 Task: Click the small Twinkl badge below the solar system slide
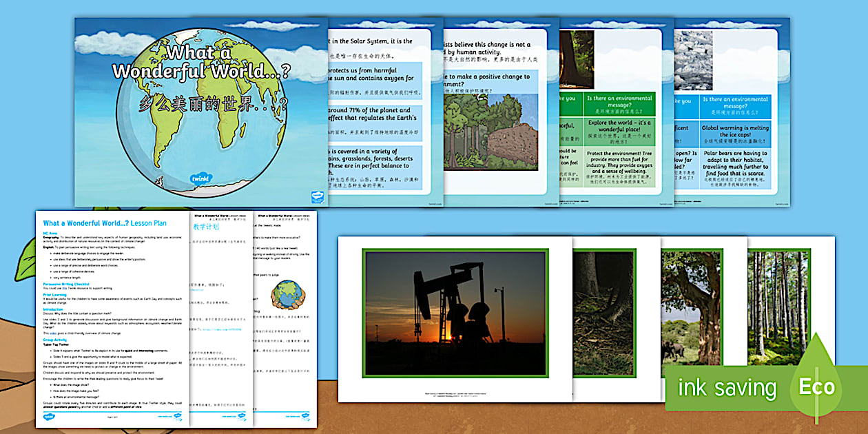318,196
